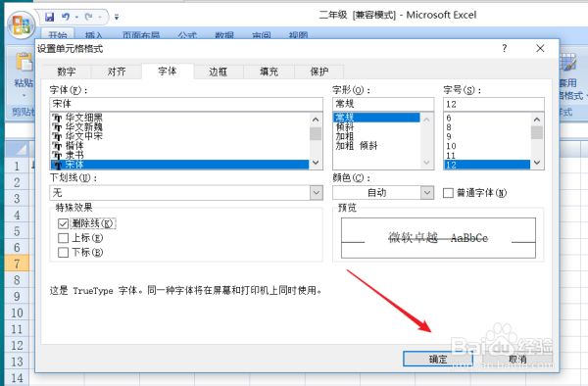
Task: Expand the 下划线 underline dropdown
Action: [317, 193]
